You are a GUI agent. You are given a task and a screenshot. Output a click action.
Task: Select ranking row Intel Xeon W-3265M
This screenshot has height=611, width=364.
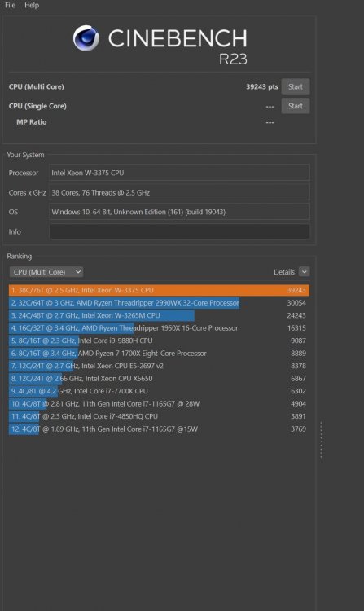coord(160,315)
